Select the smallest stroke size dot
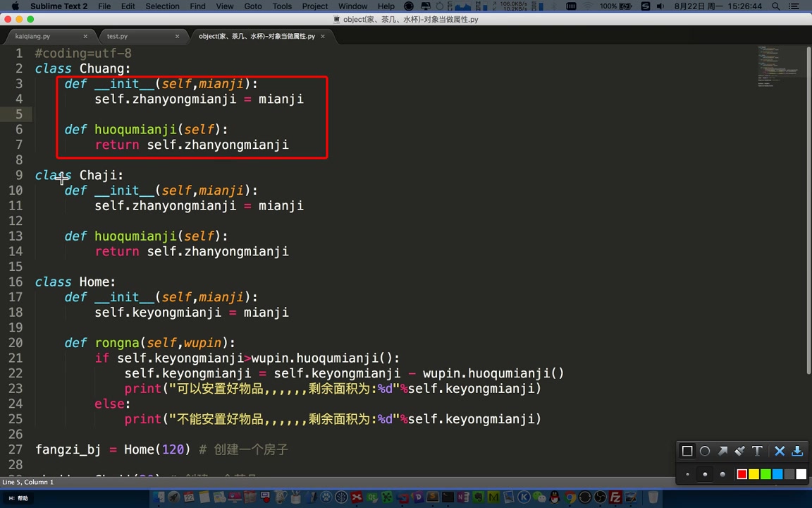 pyautogui.click(x=687, y=473)
